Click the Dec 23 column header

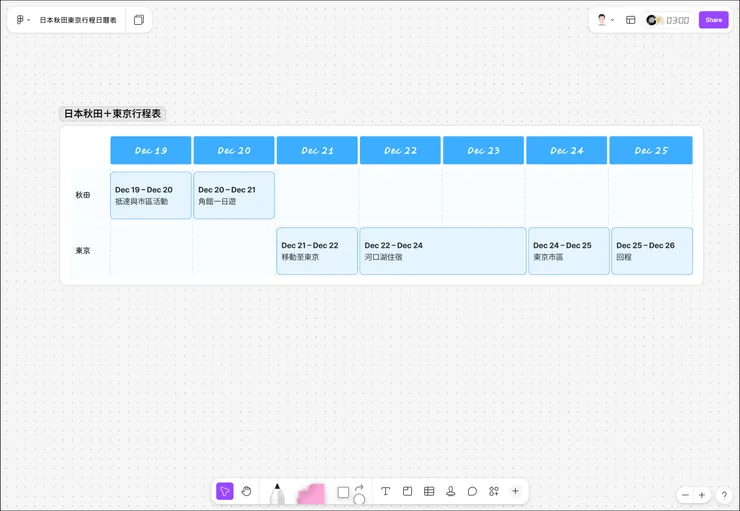point(483,151)
